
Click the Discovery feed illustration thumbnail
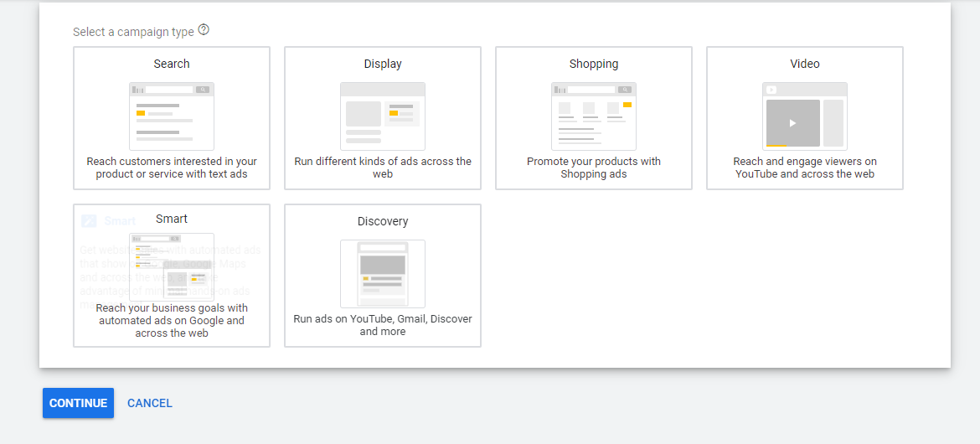click(383, 274)
